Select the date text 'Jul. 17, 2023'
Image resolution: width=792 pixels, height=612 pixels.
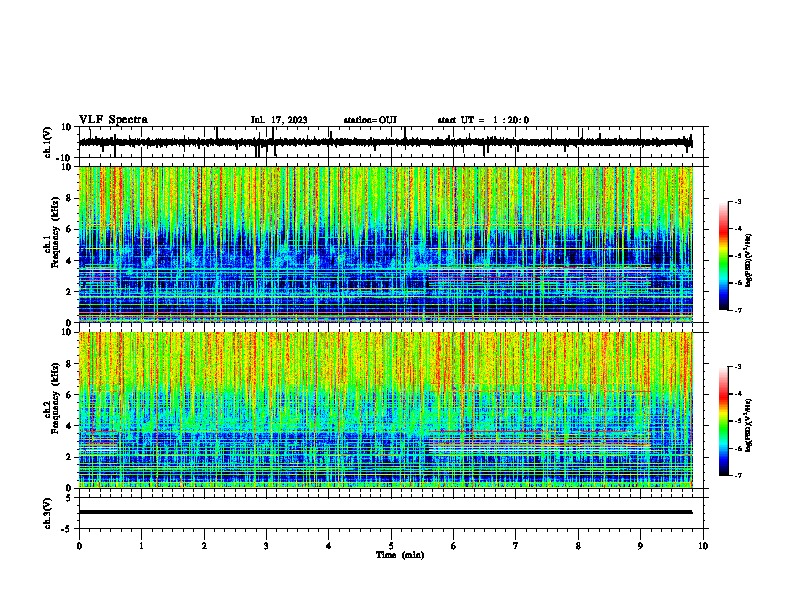point(279,120)
